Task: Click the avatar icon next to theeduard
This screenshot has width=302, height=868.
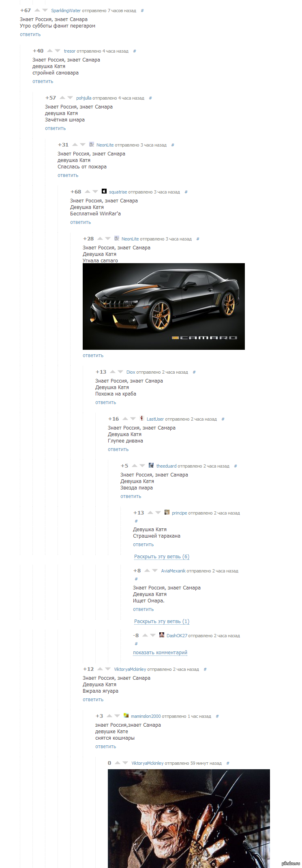Action: 151,465
